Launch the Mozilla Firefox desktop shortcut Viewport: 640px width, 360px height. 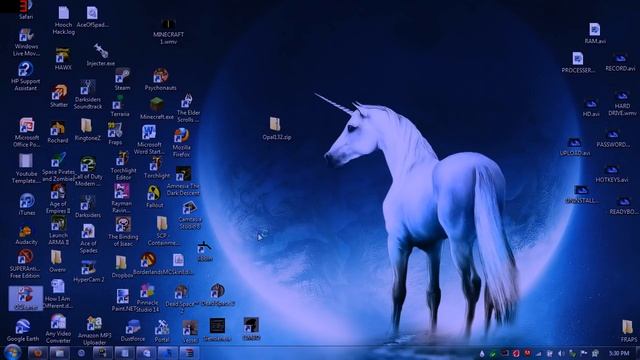point(181,143)
